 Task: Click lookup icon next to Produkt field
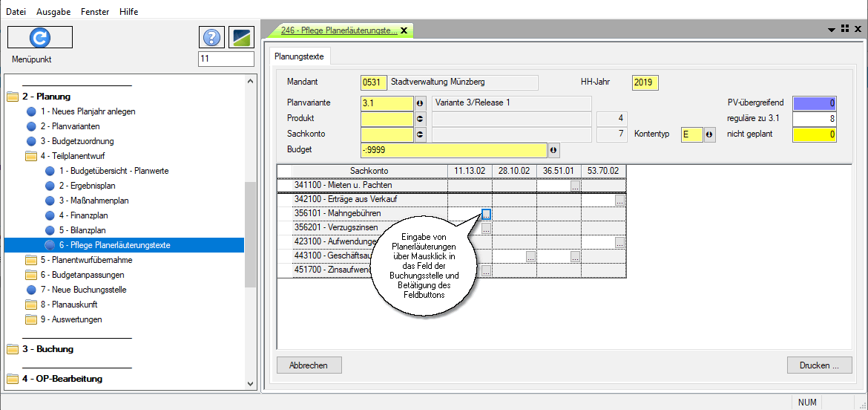point(420,119)
